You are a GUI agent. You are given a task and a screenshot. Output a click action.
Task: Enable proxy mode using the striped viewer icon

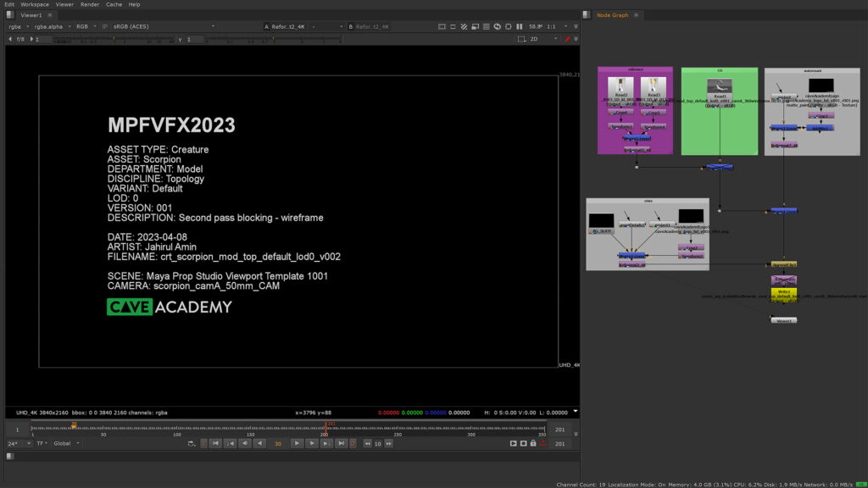click(463, 26)
